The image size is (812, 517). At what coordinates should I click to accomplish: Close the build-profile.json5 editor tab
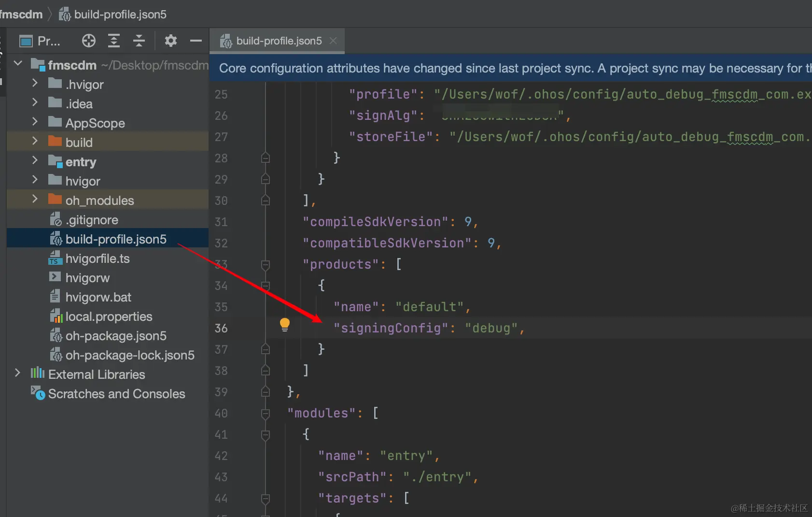pos(333,41)
